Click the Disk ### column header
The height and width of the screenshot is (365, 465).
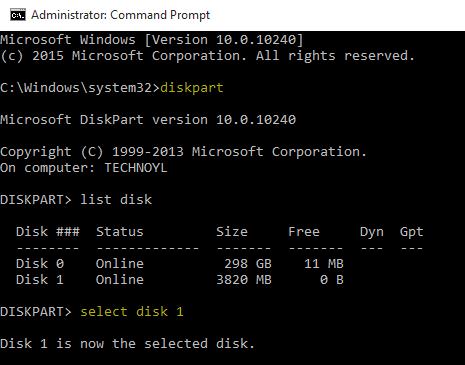(48, 232)
